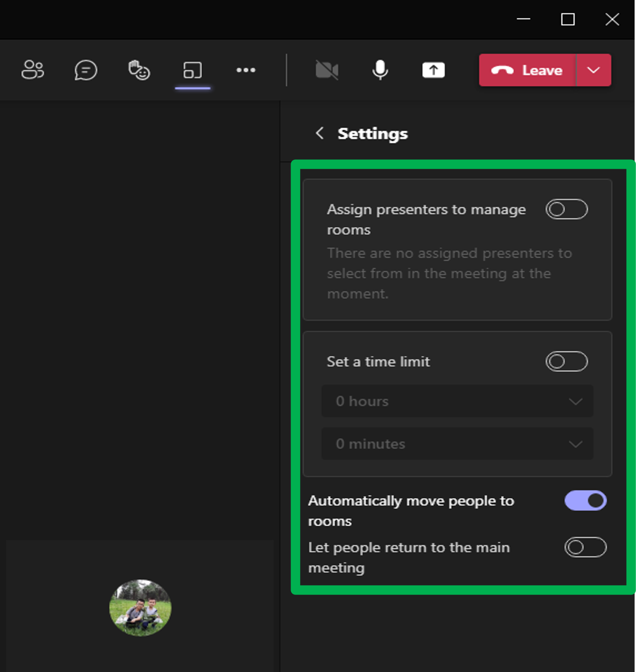Screen dimensions: 636x672
Task: Mute the microphone
Action: [380, 70]
